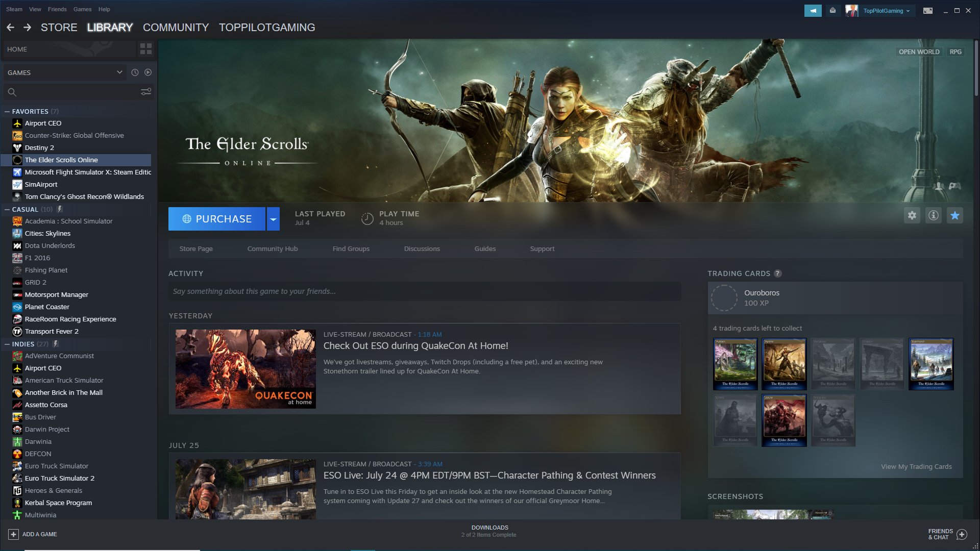Open library filter options with the sliders icon

(x=146, y=92)
